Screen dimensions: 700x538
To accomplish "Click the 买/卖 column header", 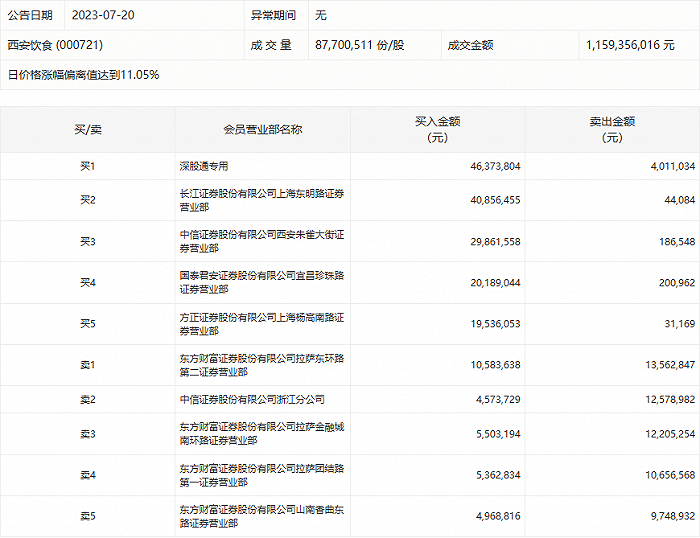I will click(x=88, y=130).
